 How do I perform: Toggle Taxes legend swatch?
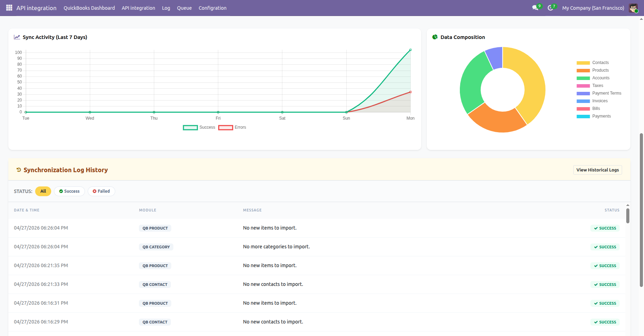click(x=583, y=86)
